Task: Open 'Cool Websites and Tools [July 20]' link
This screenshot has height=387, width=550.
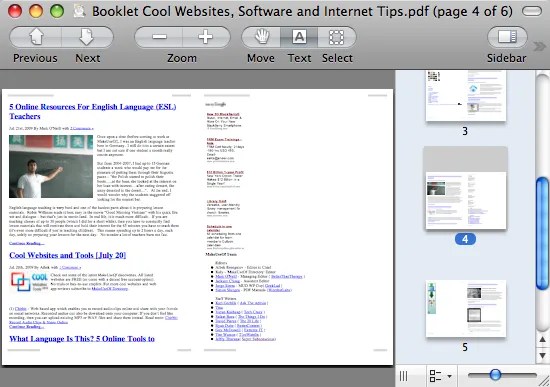Action: coord(67,255)
